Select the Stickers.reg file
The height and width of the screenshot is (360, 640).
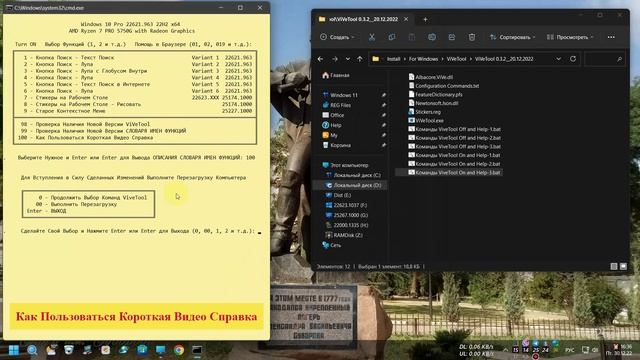click(424, 112)
